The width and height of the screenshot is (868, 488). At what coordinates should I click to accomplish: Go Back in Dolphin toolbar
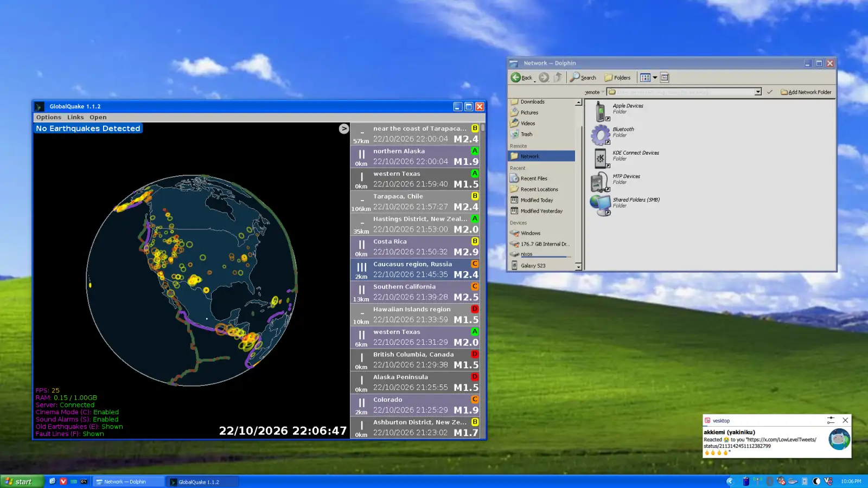coord(521,78)
